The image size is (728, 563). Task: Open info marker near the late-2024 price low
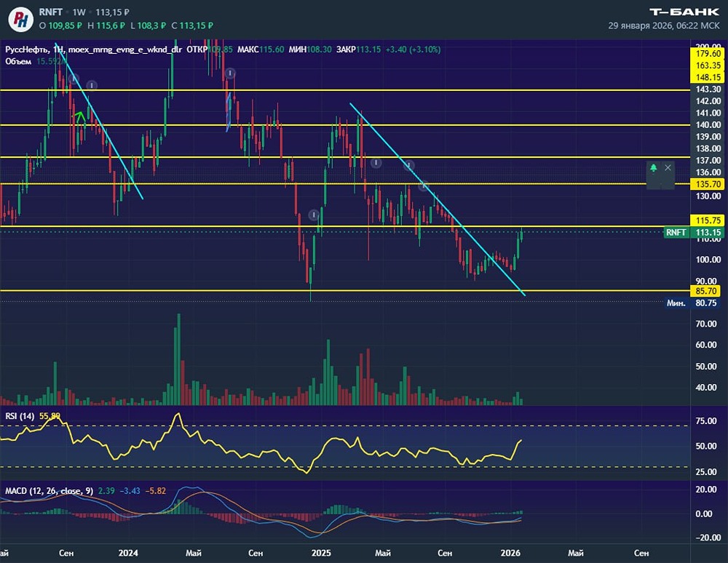(314, 215)
